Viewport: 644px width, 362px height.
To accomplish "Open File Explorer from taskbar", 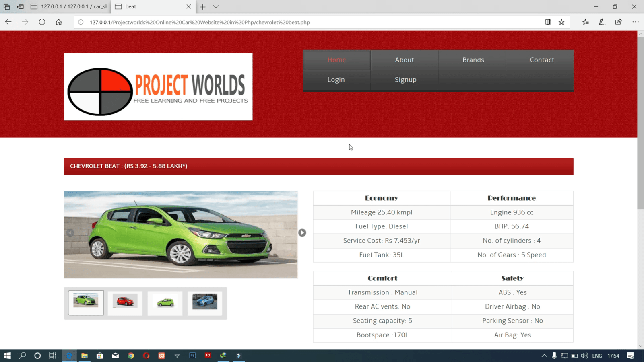I will tap(85, 356).
